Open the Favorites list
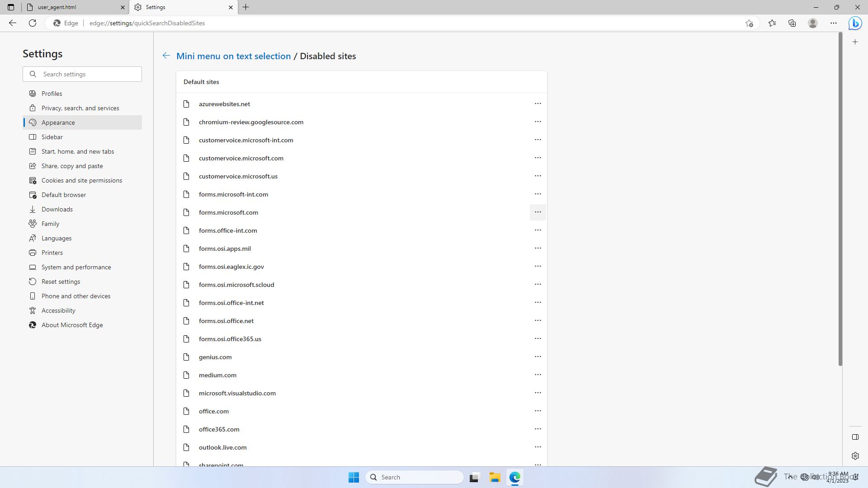 pos(772,23)
